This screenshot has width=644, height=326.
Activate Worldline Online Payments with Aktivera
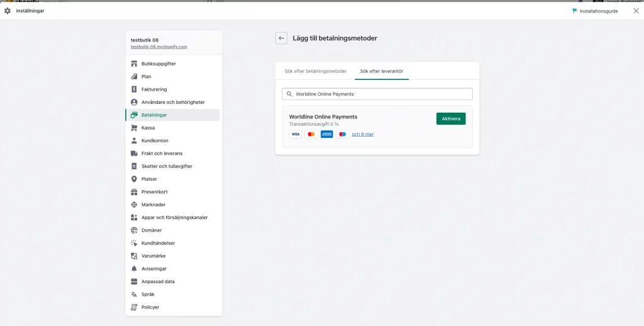(x=451, y=119)
